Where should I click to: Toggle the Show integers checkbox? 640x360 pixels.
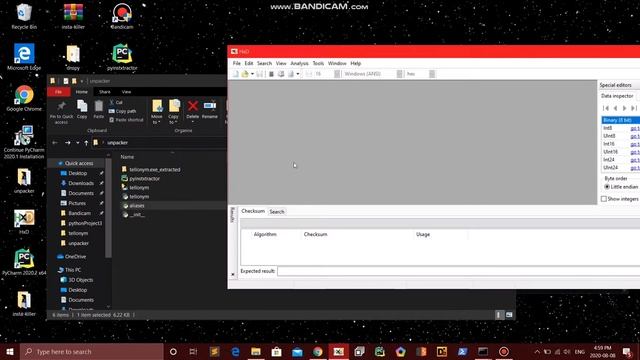604,199
